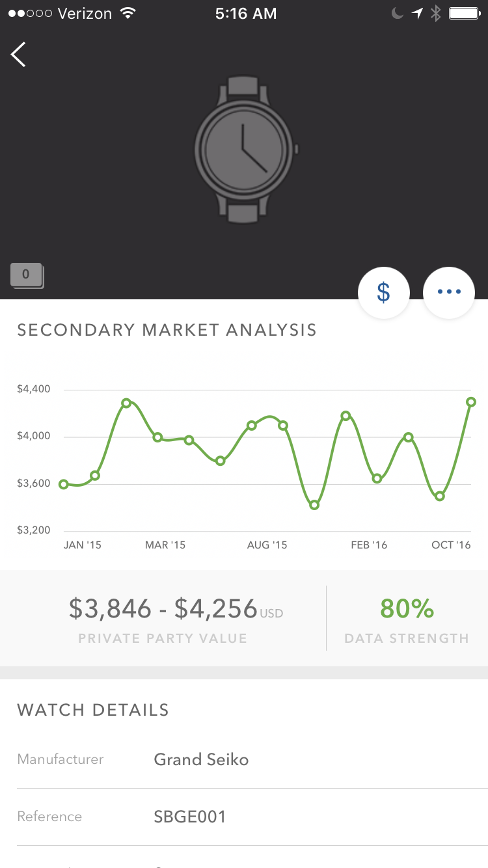Select the first data point on chart
Viewport: 488px width, 868px height.
pyautogui.click(x=64, y=484)
